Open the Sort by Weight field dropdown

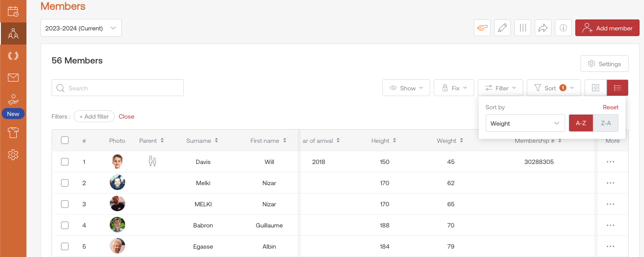click(525, 123)
